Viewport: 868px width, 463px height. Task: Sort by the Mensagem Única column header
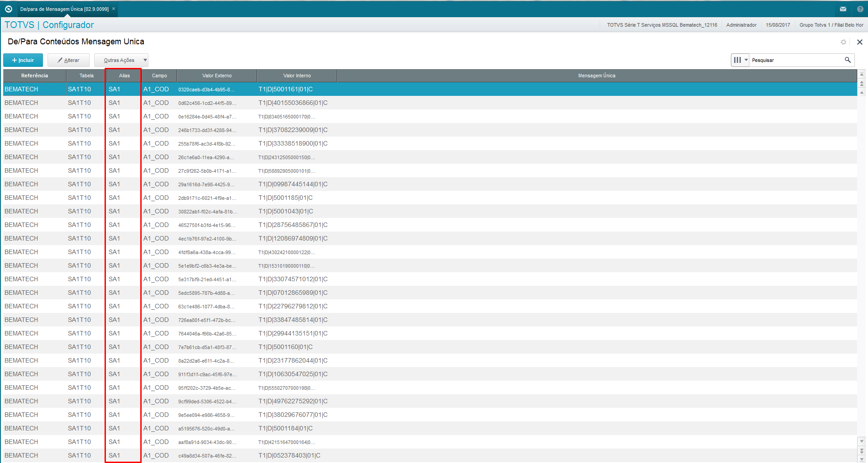[596, 76]
